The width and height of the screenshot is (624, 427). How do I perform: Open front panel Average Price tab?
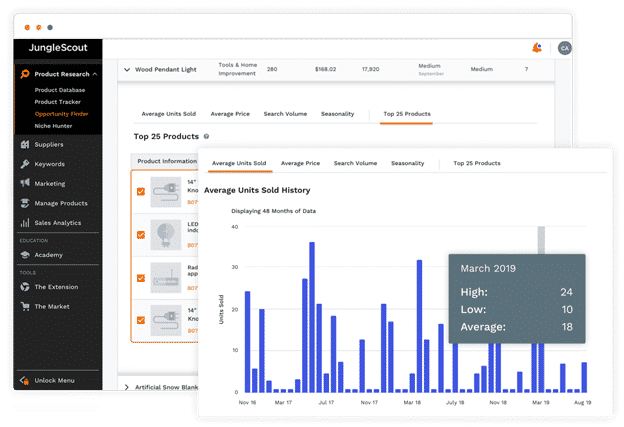[300, 163]
